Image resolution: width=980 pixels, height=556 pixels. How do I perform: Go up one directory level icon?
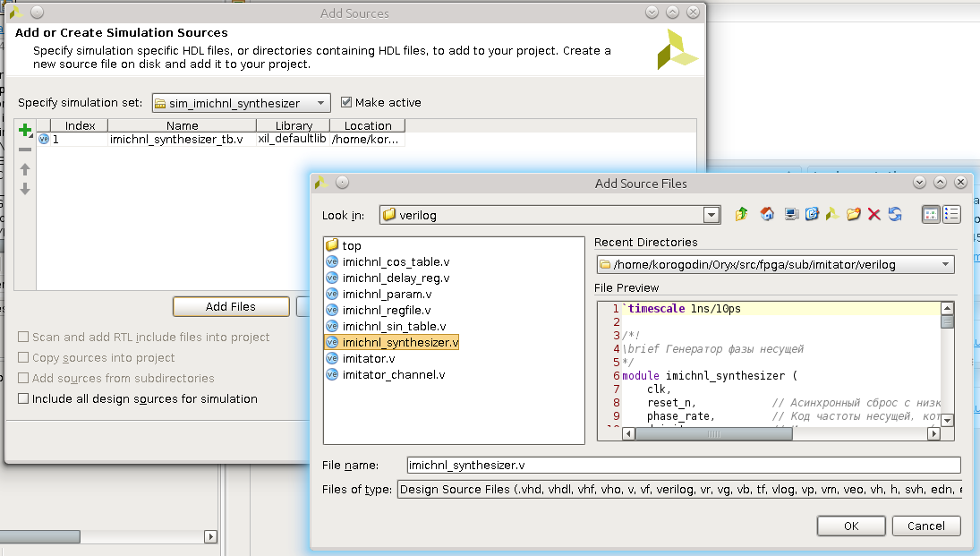741,215
